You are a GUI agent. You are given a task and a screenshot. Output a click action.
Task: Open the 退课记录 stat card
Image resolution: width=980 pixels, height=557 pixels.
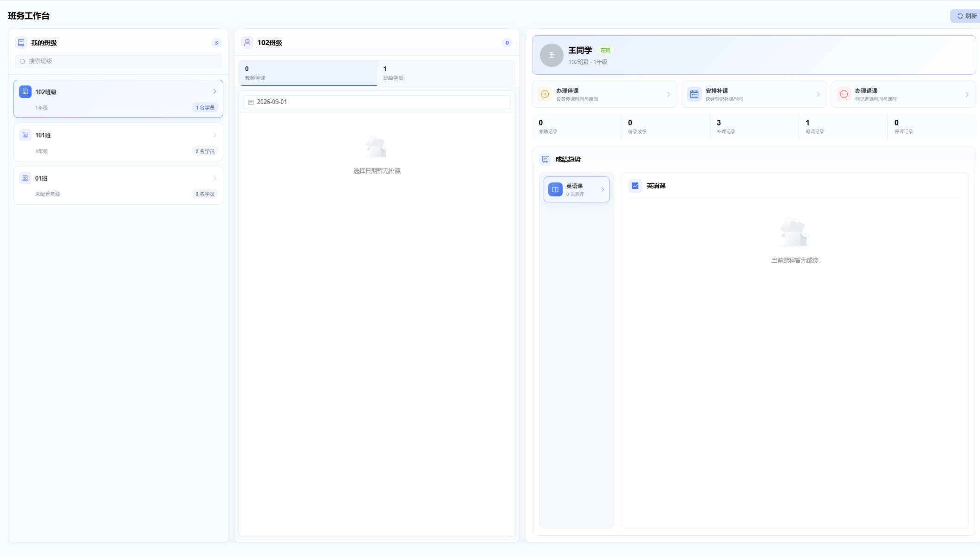[x=843, y=126]
